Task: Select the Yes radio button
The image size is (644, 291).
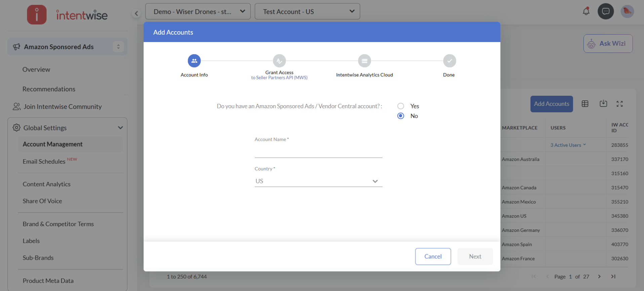Action: point(401,106)
